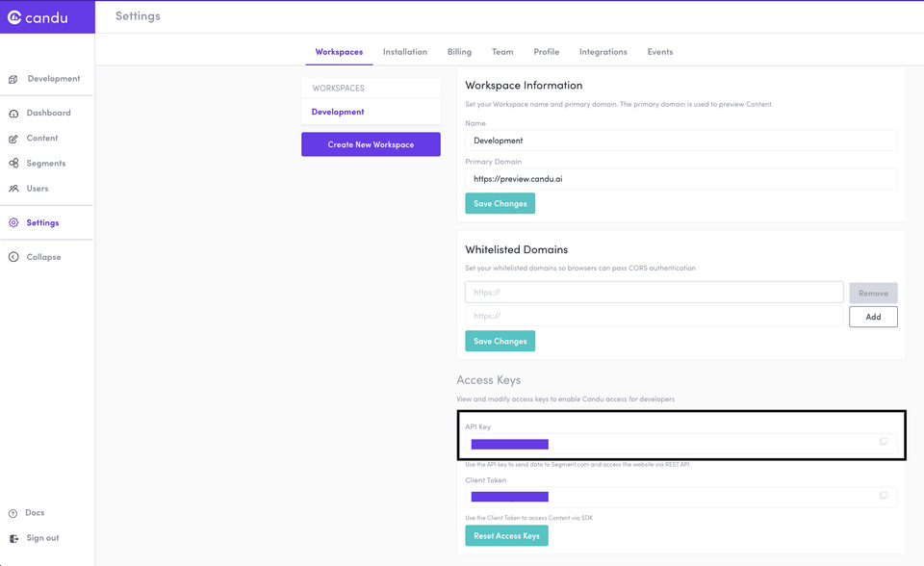924x566 pixels.
Task: Add a whitelisted domain with Add button
Action: pos(873,317)
